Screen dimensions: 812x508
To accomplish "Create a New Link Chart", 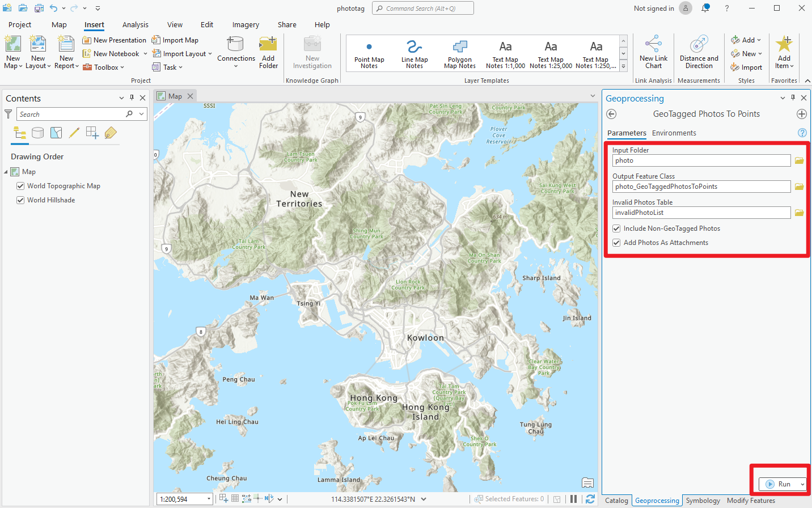I will 653,52.
